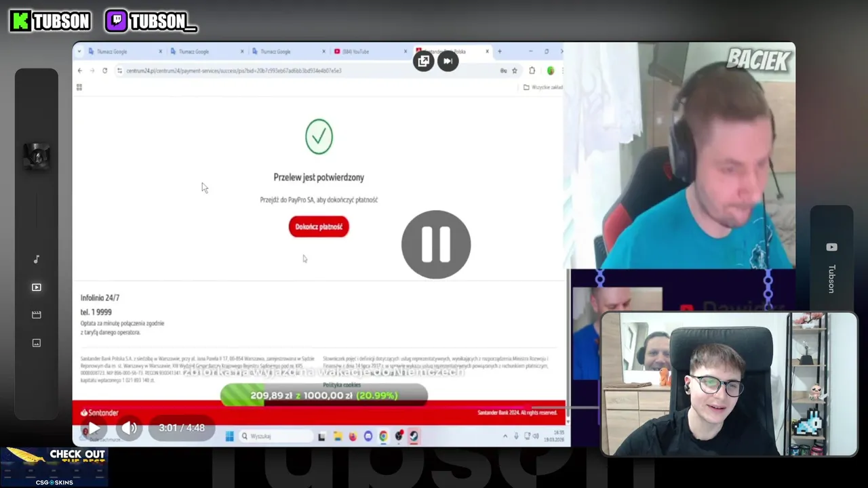
Task: Open the avatar thumbnail in left sidebar
Action: pyautogui.click(x=37, y=157)
